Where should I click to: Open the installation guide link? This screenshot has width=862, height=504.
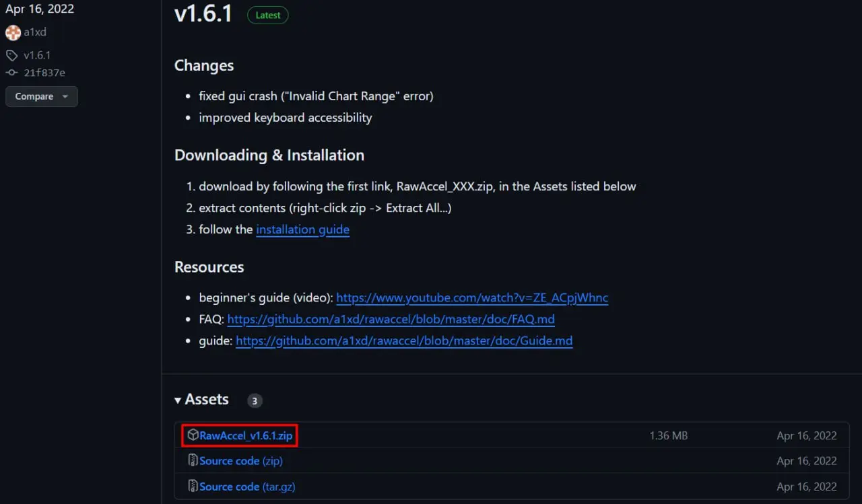(302, 229)
